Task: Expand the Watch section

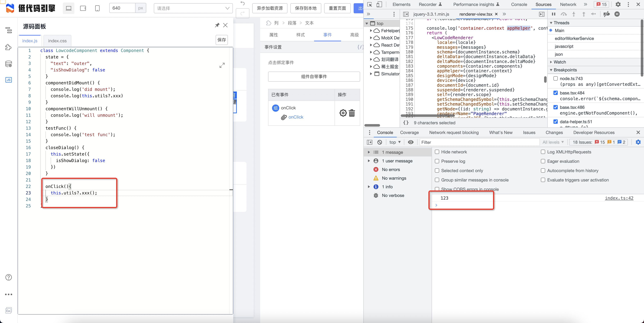Action: pyautogui.click(x=560, y=62)
